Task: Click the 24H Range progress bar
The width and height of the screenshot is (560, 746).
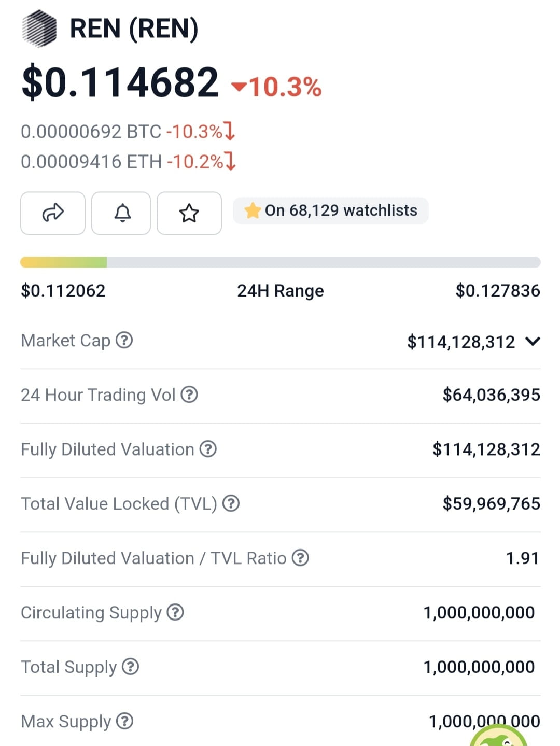Action: pos(280,262)
